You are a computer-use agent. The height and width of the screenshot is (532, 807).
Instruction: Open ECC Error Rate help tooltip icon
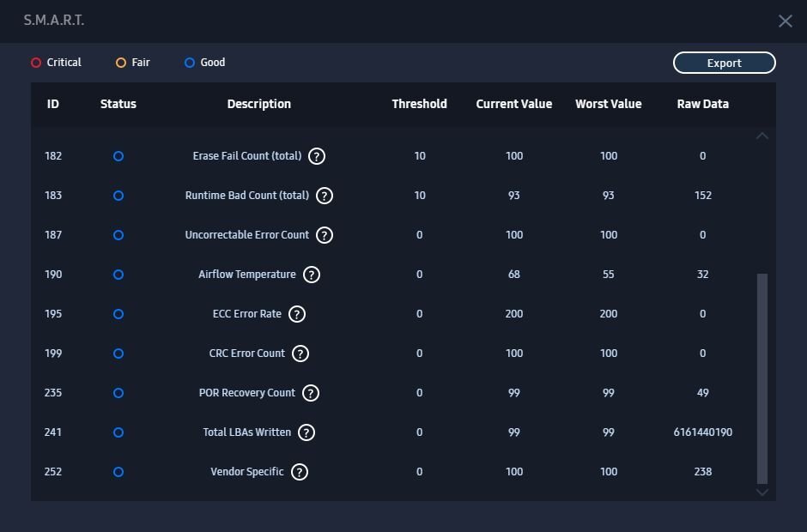click(297, 314)
